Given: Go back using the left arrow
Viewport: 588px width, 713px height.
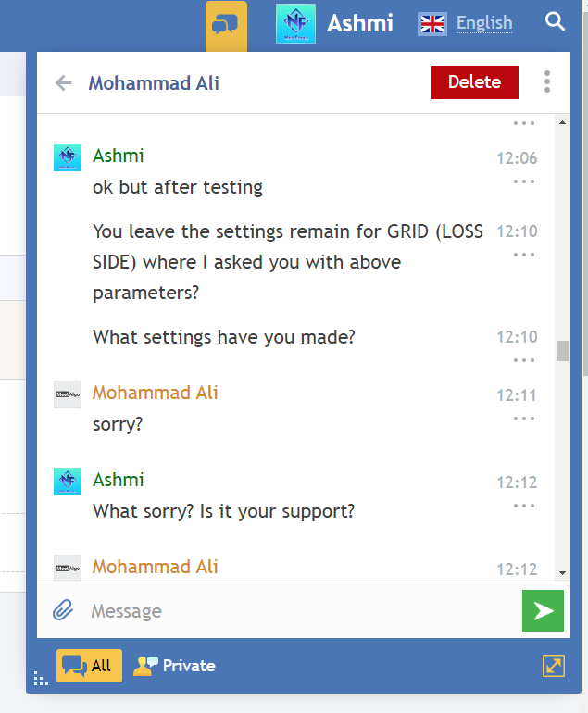Looking at the screenshot, I should 64,83.
